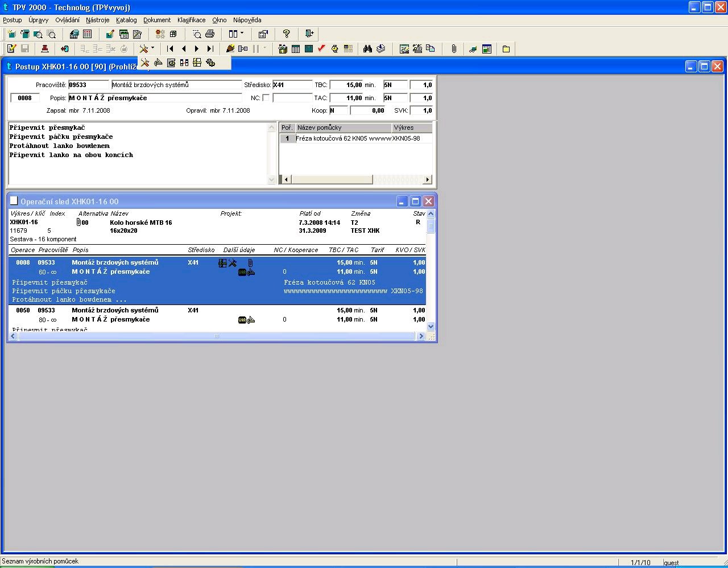Click the help question mark icon

pos(286,34)
